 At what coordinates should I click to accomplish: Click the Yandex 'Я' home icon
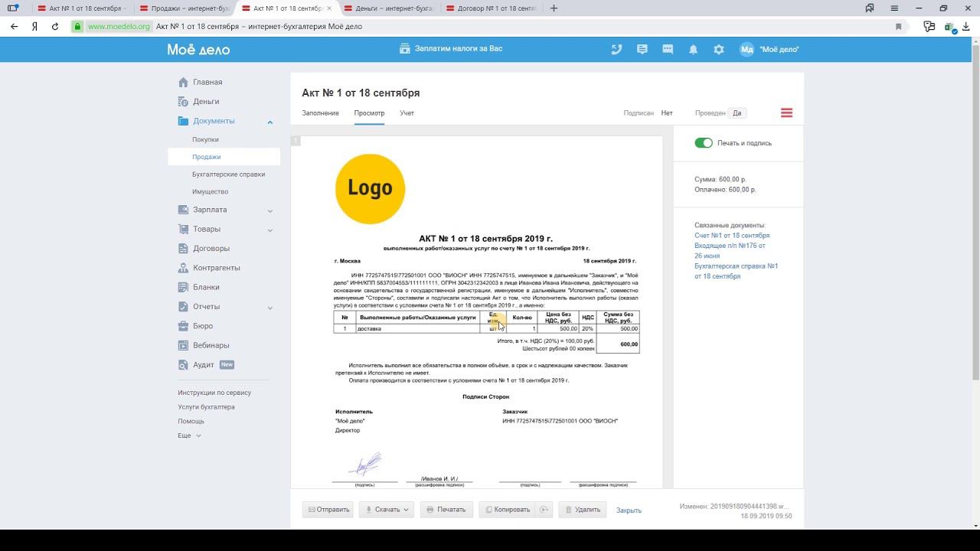coord(35,26)
